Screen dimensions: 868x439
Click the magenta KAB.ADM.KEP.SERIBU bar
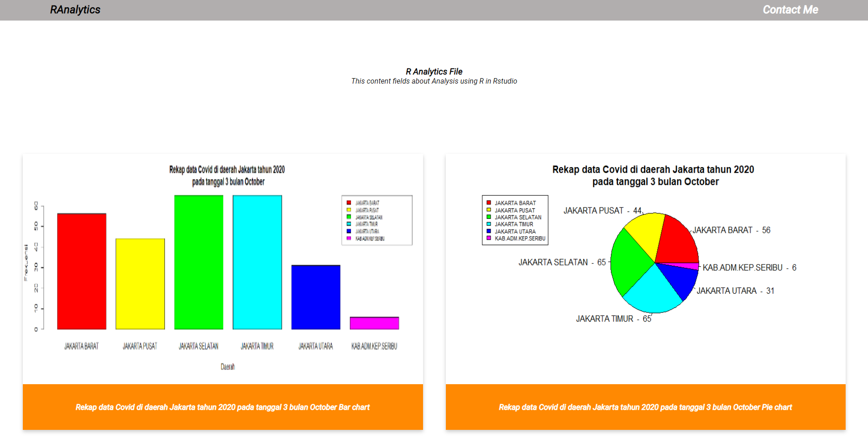(374, 322)
